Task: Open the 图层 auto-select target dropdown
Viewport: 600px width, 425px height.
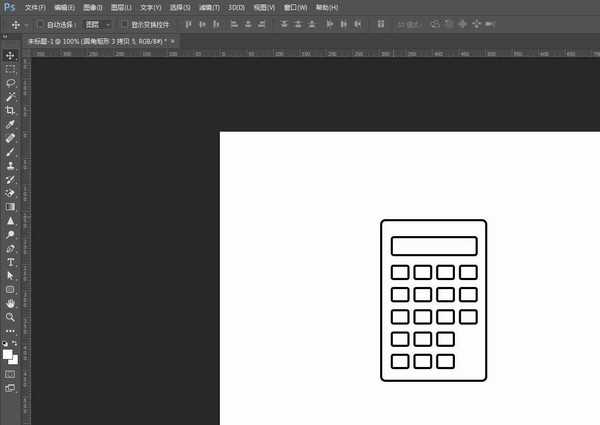Action: click(x=97, y=24)
